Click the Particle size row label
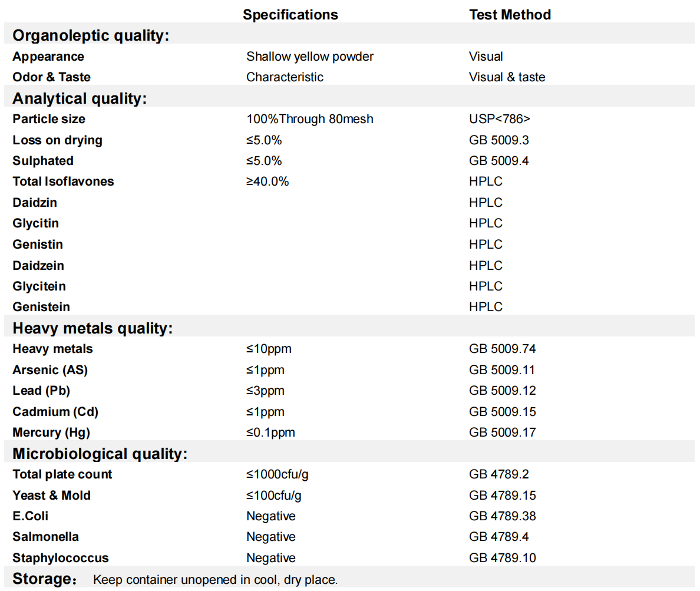Viewport: 700px width, 591px height. click(x=49, y=119)
